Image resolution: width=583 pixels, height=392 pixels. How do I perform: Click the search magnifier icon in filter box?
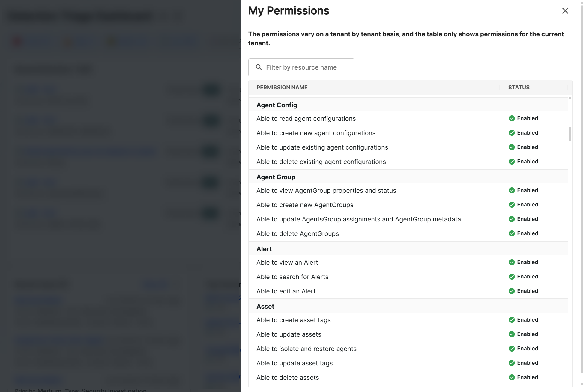point(259,67)
